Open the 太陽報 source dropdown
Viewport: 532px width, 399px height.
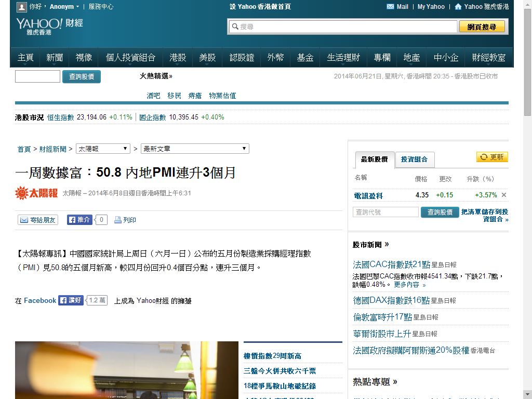click(x=103, y=149)
